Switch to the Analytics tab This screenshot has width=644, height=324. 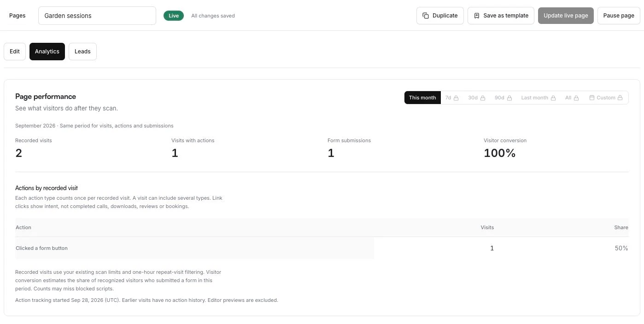[x=47, y=52]
